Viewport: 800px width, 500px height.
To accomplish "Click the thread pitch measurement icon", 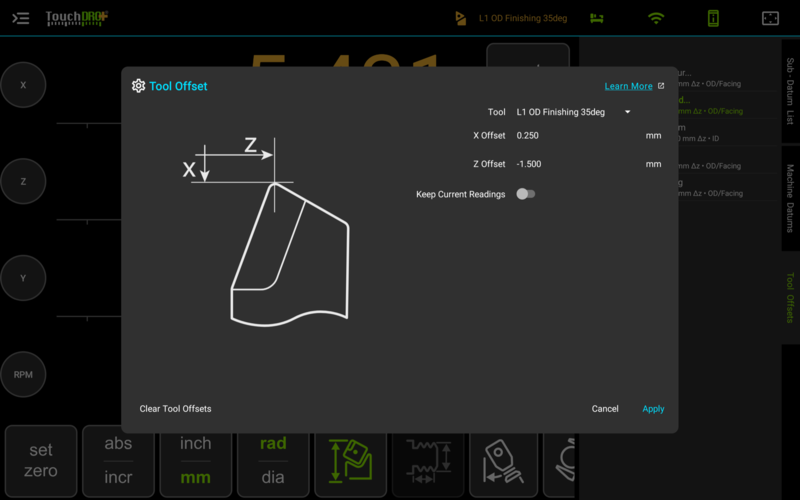I will point(428,461).
